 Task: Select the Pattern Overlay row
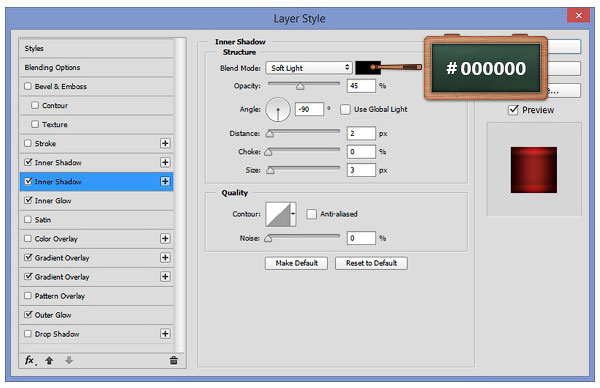(x=96, y=296)
